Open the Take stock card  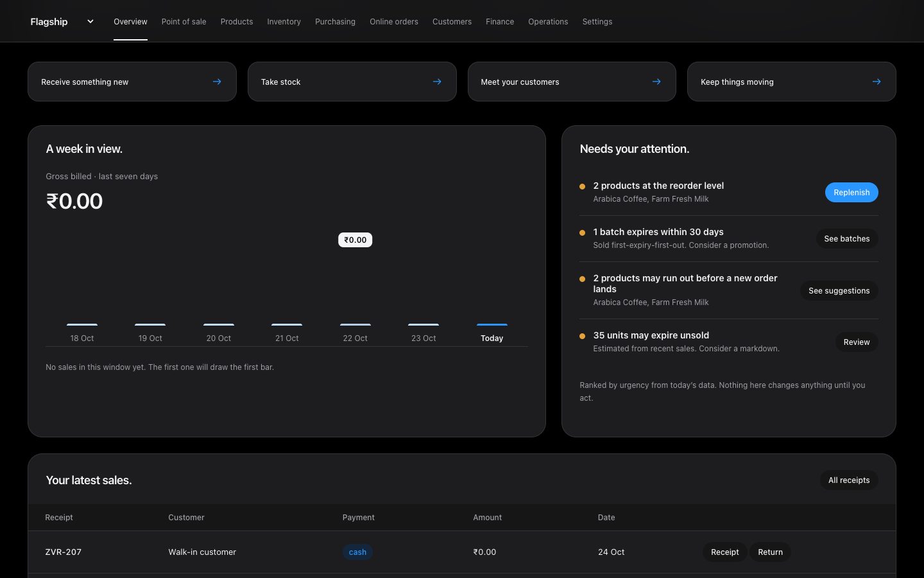coord(352,82)
